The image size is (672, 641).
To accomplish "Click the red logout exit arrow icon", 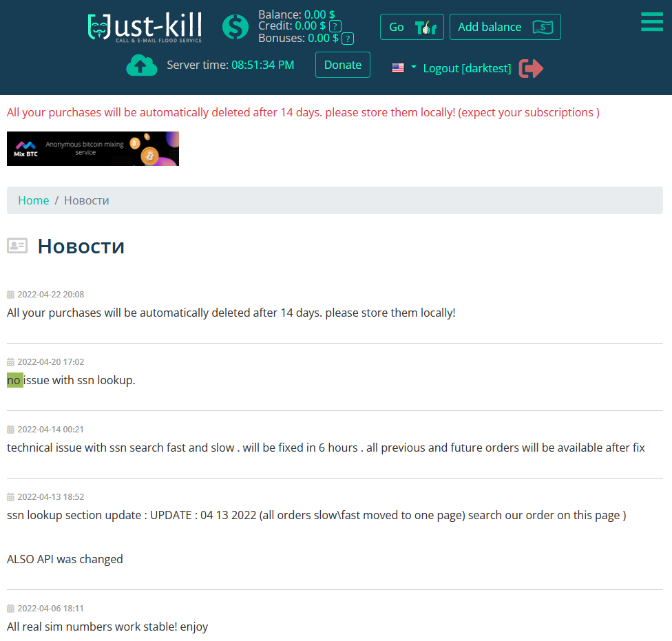I will 530,67.
